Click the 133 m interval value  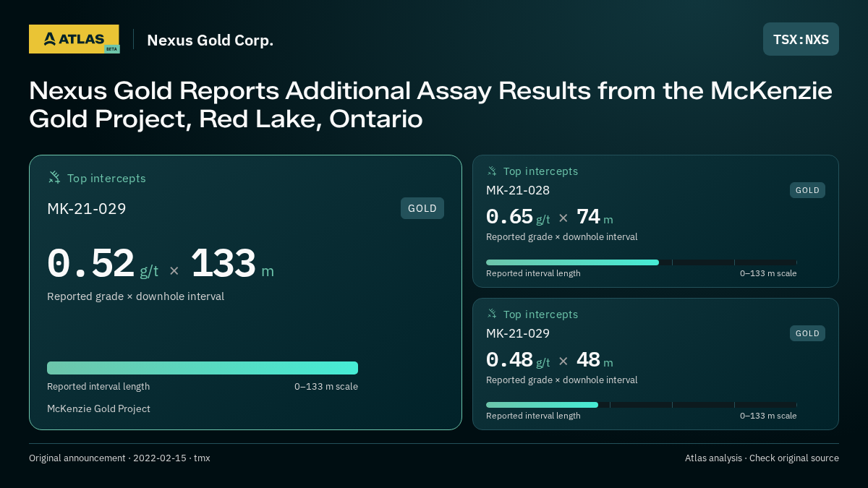click(232, 264)
